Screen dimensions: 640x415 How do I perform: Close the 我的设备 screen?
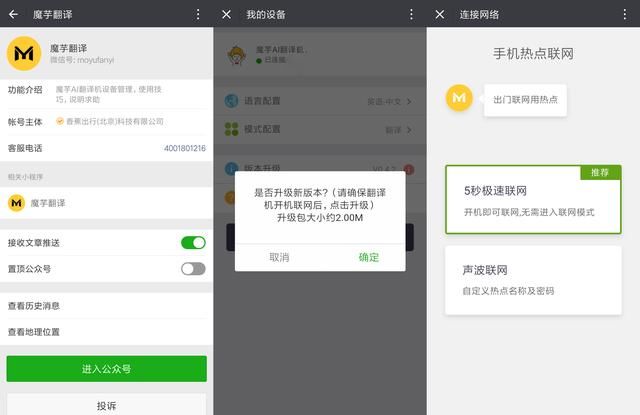pyautogui.click(x=227, y=14)
